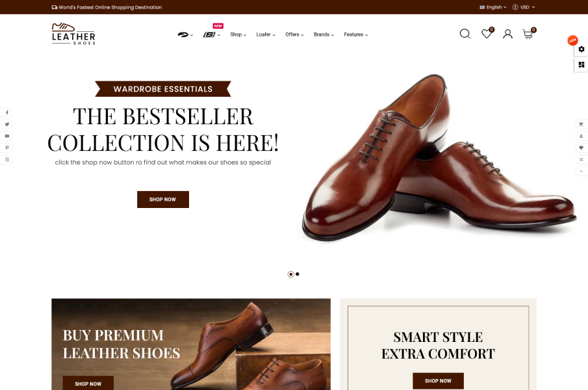Click the Buy Premium Leather Shoes banner image
This screenshot has height=390, width=588.
[191, 344]
